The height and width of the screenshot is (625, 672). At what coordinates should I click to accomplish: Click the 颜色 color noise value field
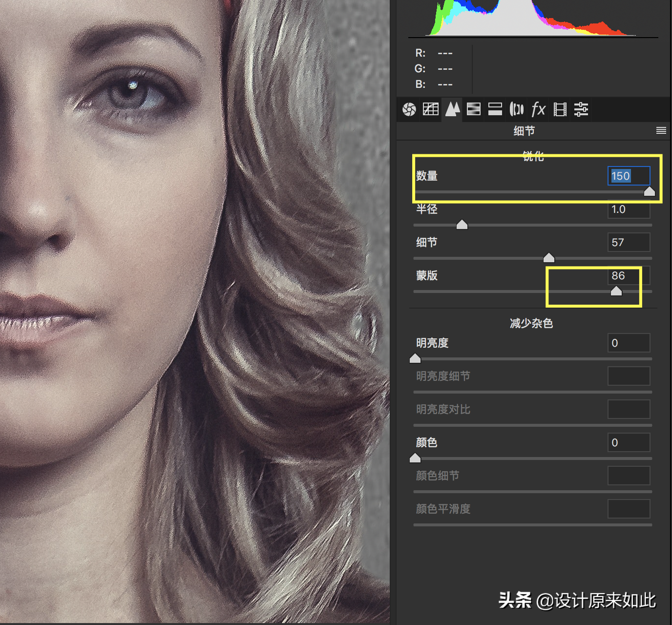tap(629, 442)
